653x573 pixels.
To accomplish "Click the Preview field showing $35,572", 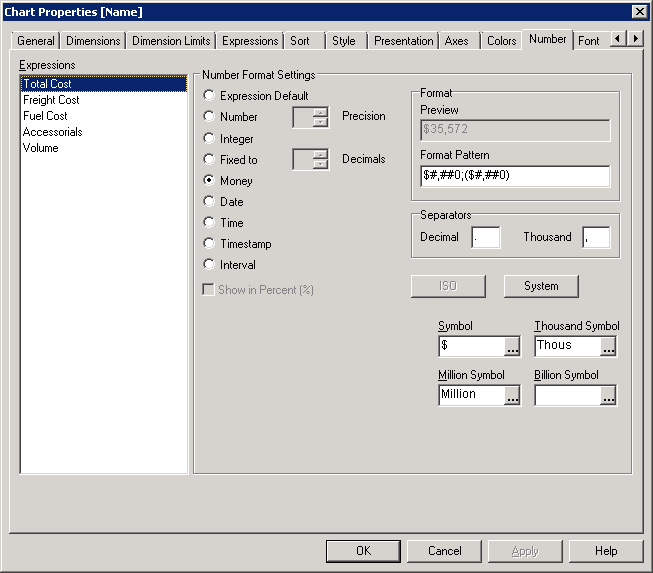I will pos(515,130).
